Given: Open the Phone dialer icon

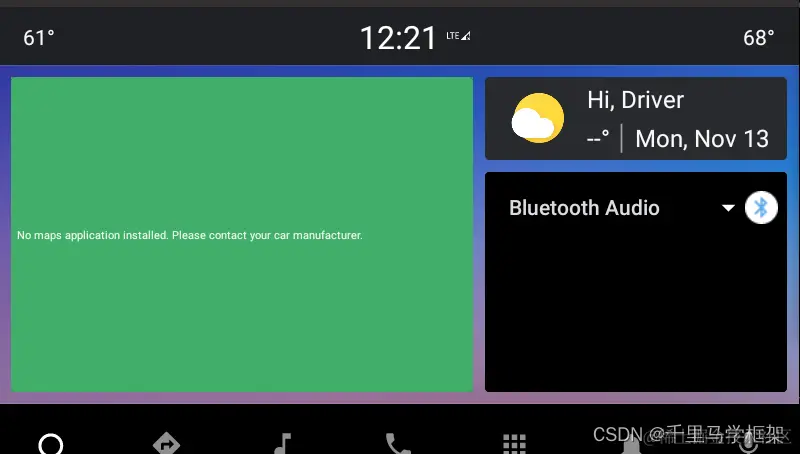Looking at the screenshot, I should pos(398,443).
